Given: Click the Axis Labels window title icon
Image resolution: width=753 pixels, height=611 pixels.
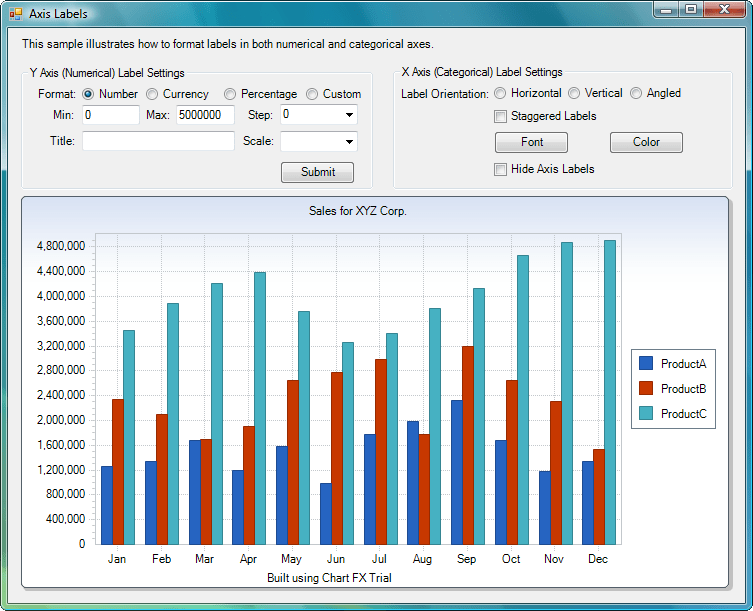Looking at the screenshot, I should pyautogui.click(x=15, y=14).
